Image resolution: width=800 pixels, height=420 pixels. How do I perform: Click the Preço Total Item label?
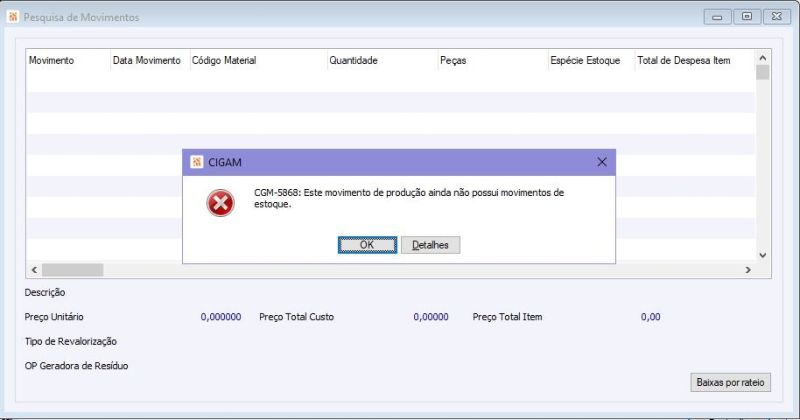click(x=507, y=317)
